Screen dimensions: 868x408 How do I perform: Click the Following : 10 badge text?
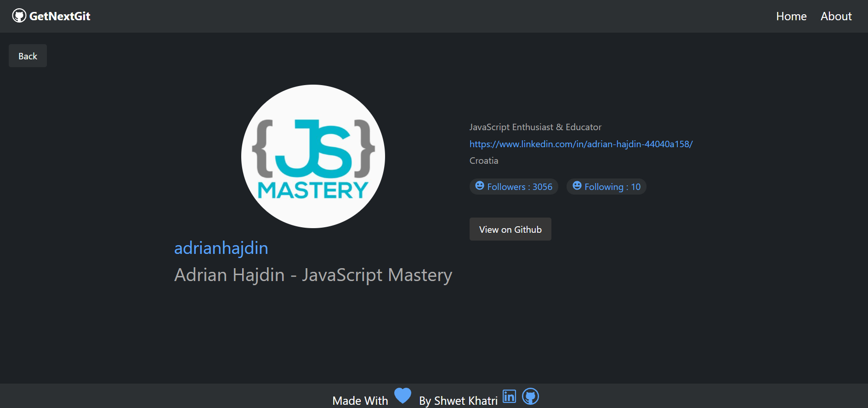[x=613, y=187]
